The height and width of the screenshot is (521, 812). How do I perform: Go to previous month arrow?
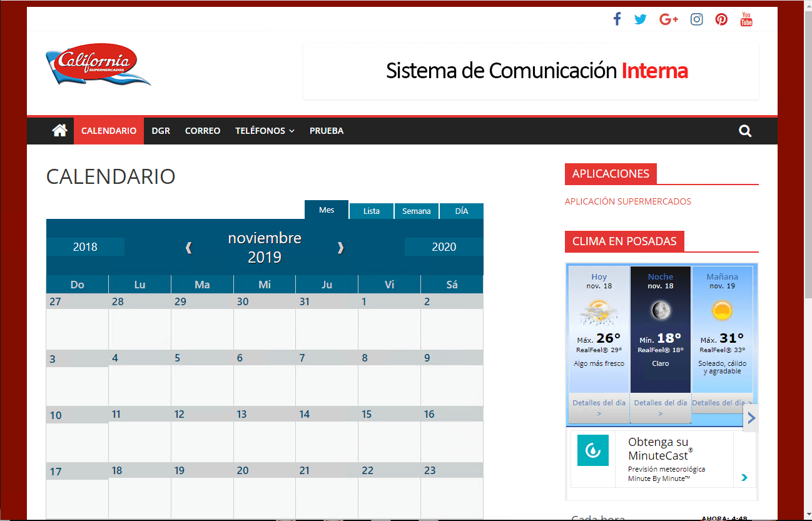point(188,248)
